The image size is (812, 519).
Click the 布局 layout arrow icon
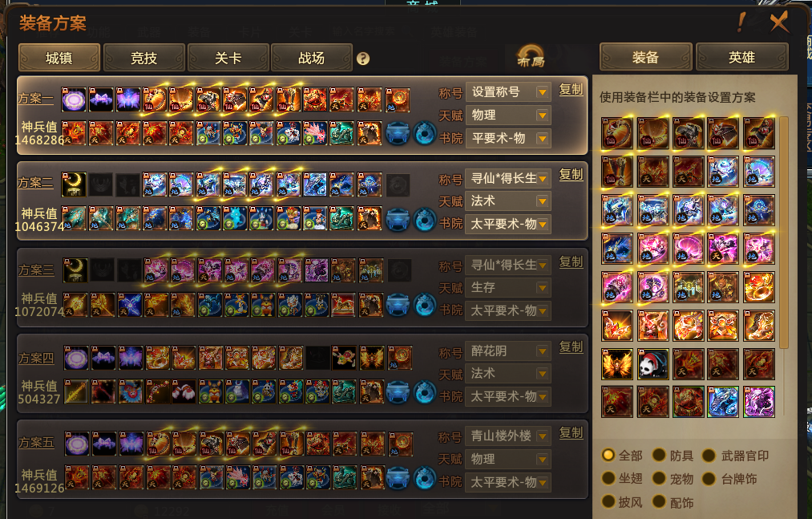coord(531,56)
